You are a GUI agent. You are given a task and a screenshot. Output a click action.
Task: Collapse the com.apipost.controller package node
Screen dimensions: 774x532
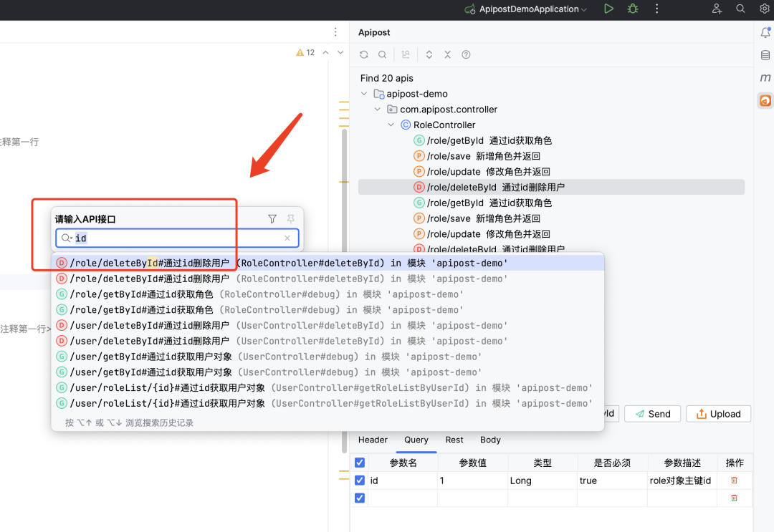click(x=378, y=109)
